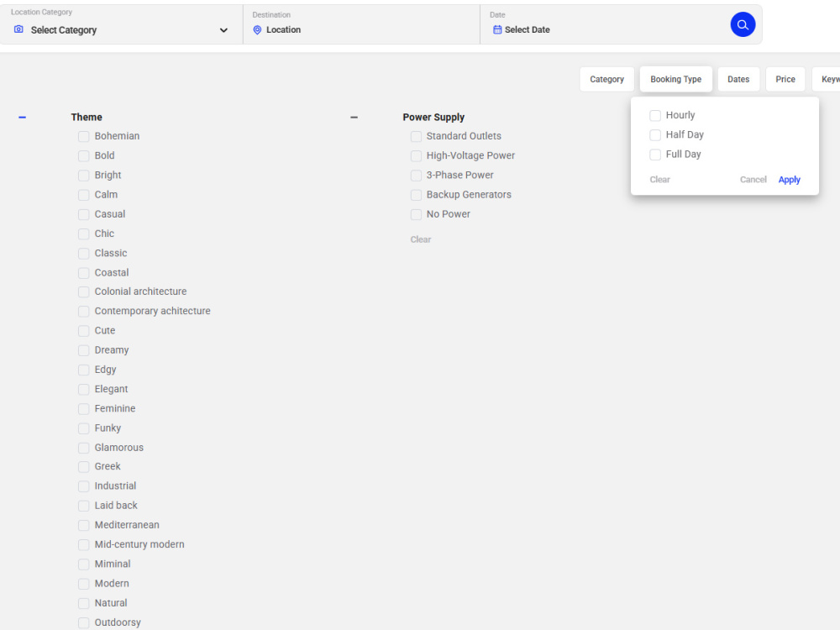Click the camera icon beside Select Category
Screen dimensions: 840x630
coord(18,29)
